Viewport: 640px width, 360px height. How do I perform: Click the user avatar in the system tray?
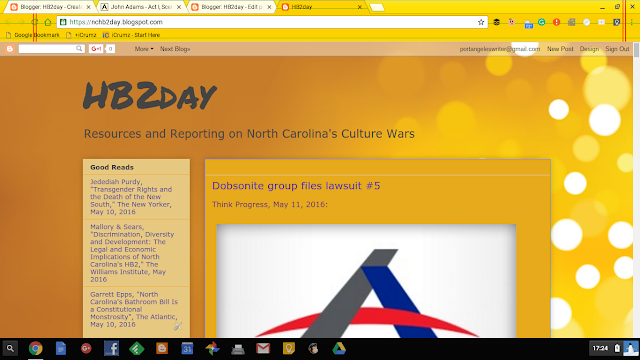coord(631,348)
